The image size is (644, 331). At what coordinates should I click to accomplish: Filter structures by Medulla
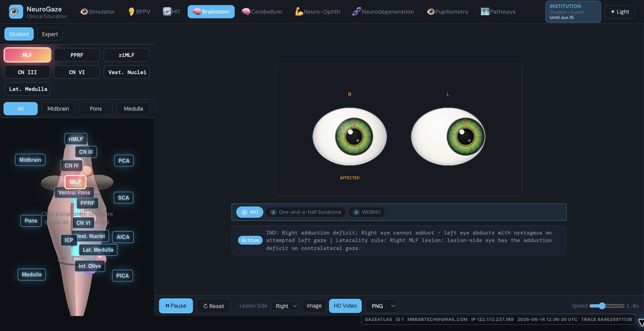tap(133, 108)
